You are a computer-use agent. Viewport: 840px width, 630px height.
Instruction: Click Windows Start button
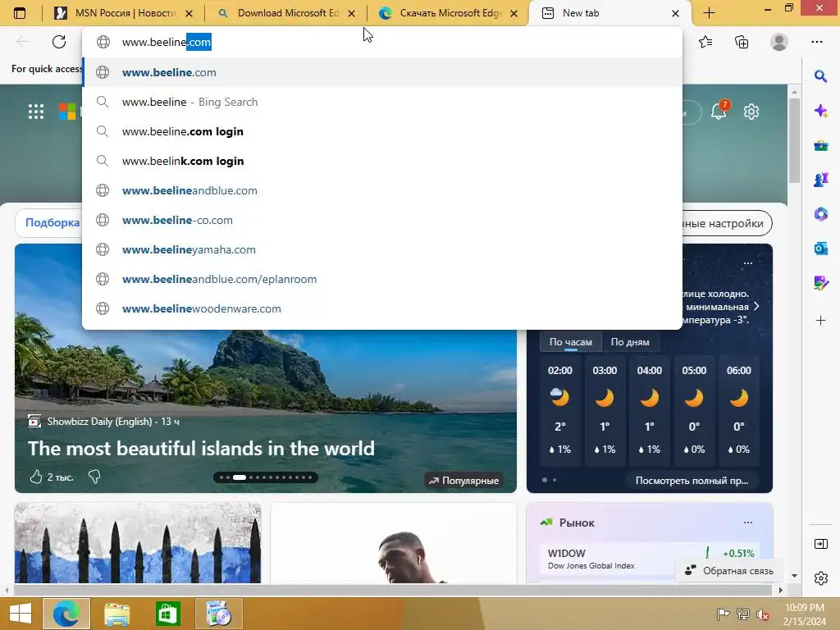(x=21, y=614)
